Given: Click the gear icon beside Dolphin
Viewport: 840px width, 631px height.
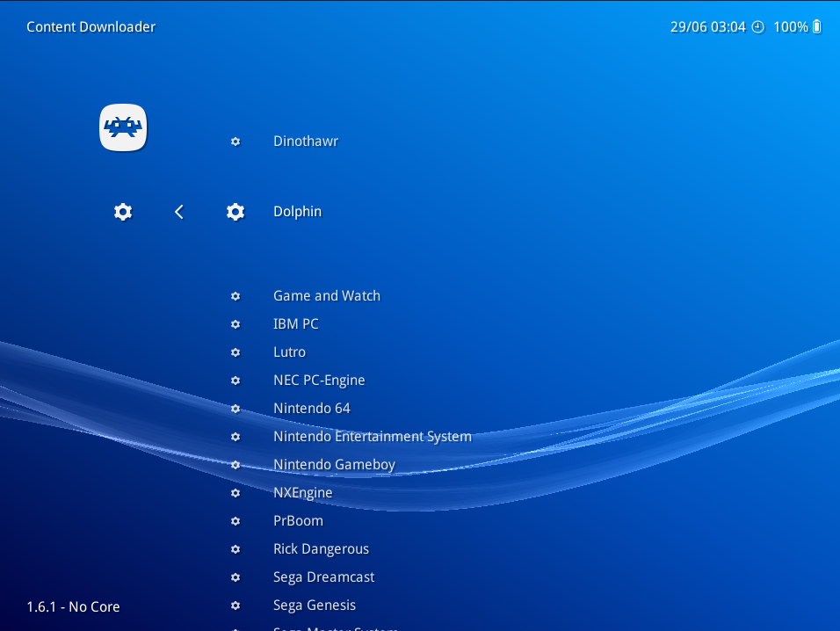Looking at the screenshot, I should 235,212.
